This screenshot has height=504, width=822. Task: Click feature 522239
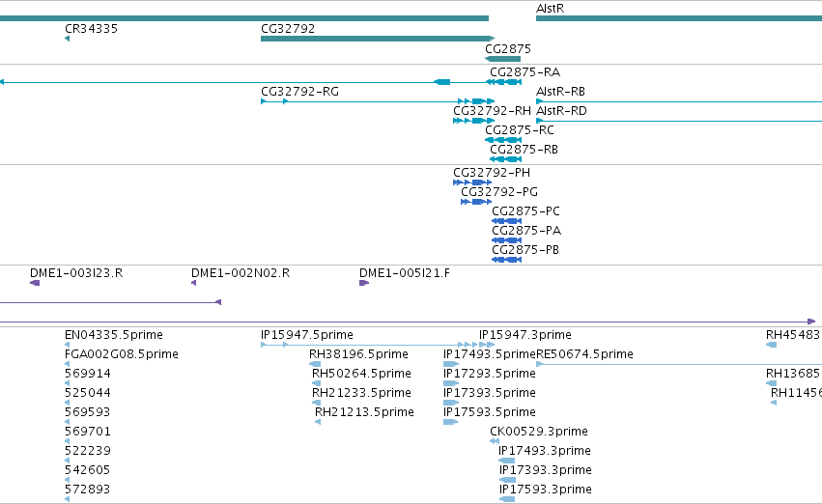tap(67, 461)
